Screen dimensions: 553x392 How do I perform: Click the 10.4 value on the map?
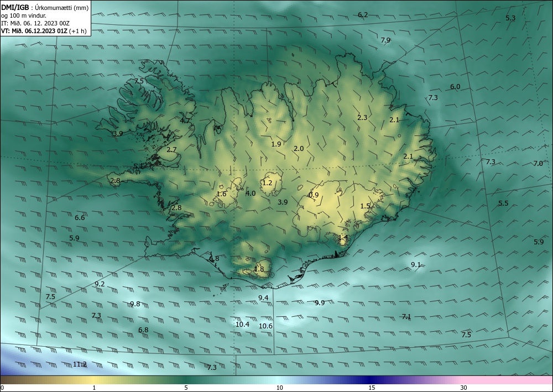pyautogui.click(x=243, y=325)
